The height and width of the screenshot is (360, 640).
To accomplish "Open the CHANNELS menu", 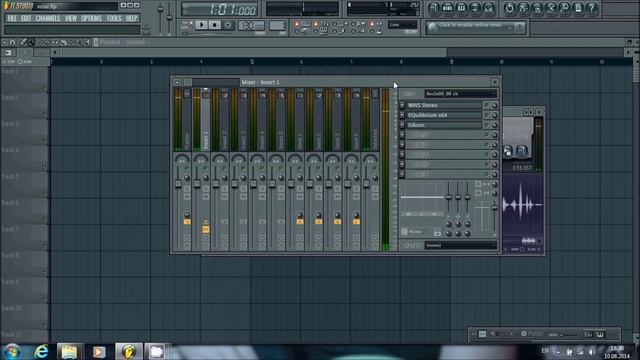I will pos(48,18).
